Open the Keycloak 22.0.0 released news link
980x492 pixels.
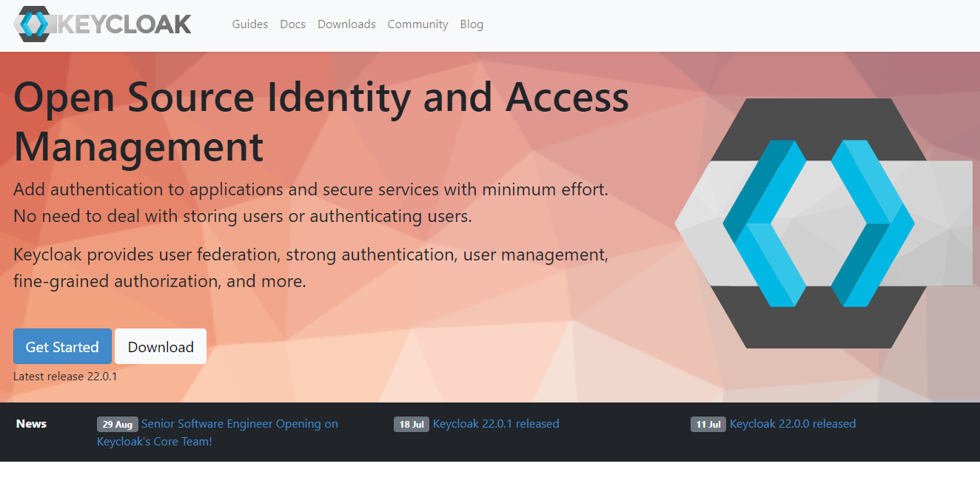[792, 424]
